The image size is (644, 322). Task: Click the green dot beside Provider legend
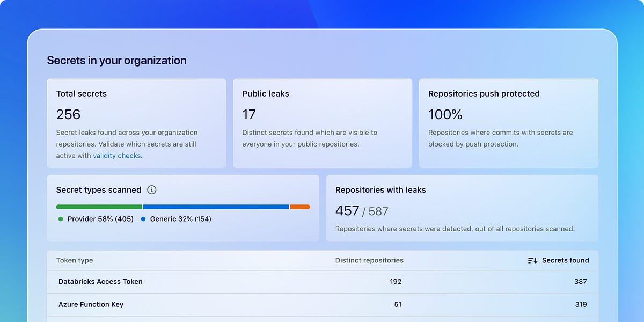[x=61, y=219]
